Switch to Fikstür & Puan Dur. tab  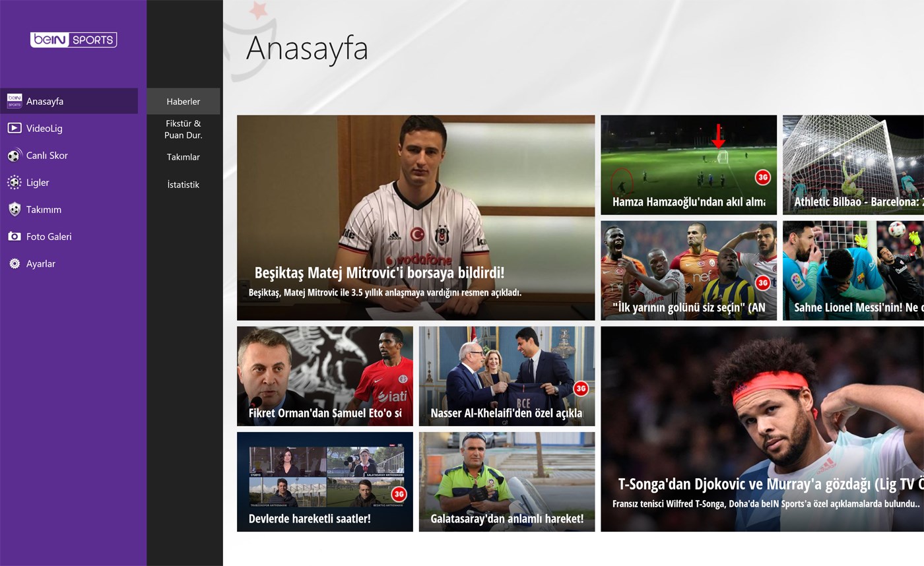pyautogui.click(x=183, y=129)
